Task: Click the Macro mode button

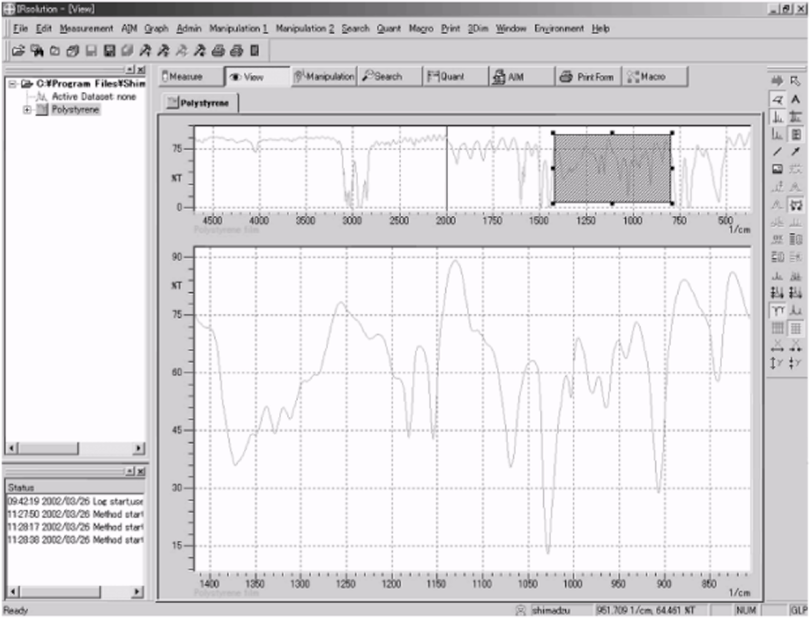Action: (x=655, y=76)
